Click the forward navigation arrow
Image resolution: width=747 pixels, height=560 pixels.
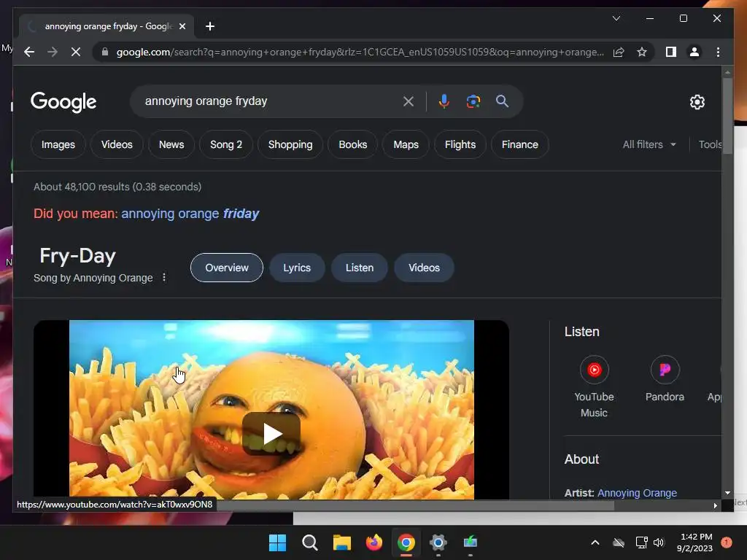coord(53,52)
